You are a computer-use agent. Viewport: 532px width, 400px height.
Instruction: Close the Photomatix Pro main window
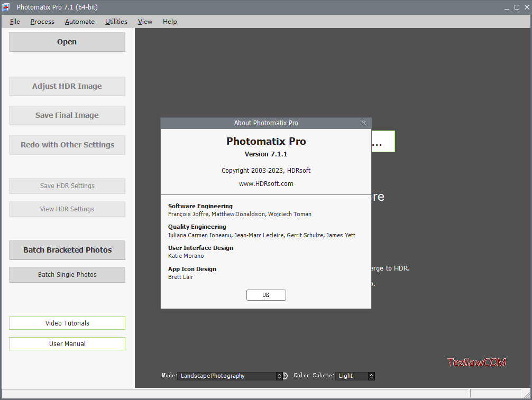[527, 7]
